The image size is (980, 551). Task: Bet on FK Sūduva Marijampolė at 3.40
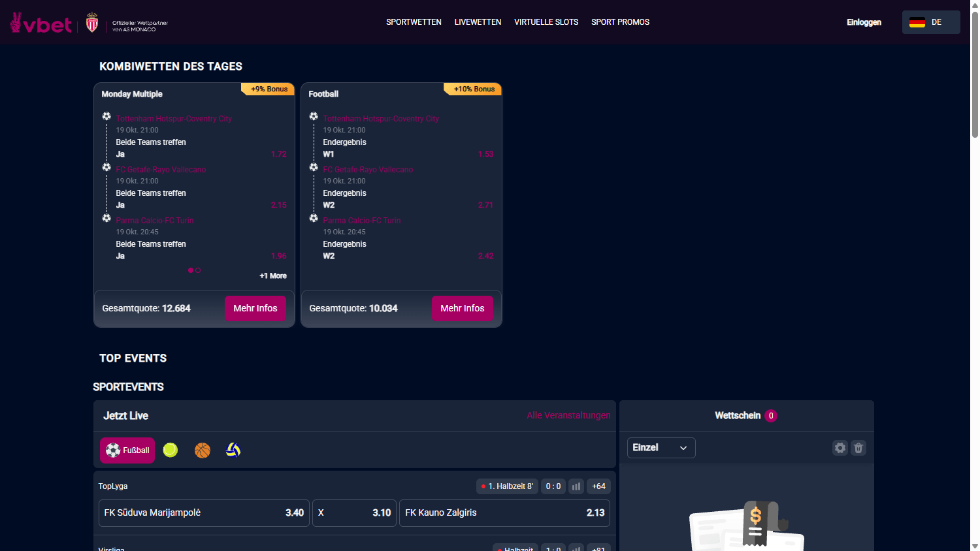coord(204,513)
